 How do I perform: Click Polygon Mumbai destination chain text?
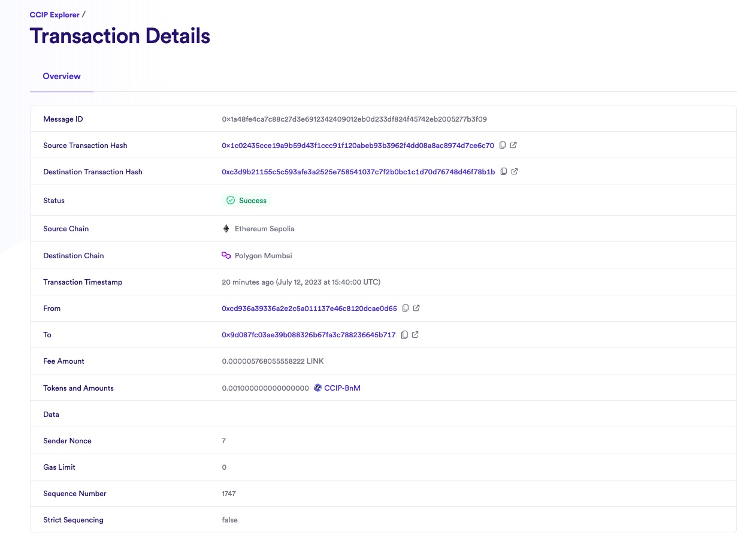point(264,256)
